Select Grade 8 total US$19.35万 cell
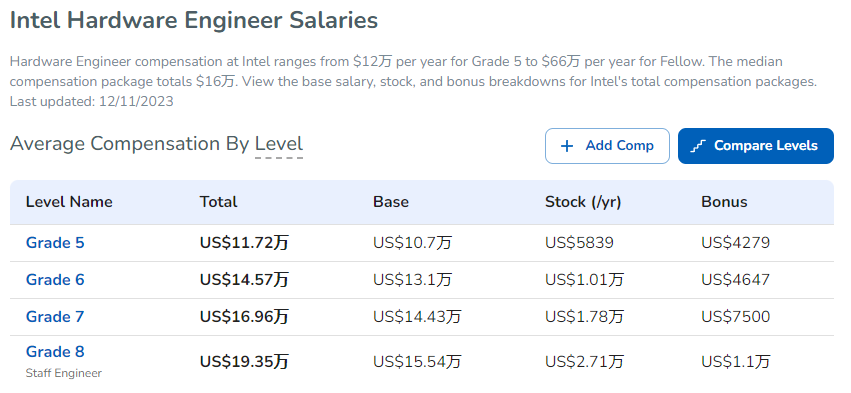851x393 pixels. [x=244, y=362]
